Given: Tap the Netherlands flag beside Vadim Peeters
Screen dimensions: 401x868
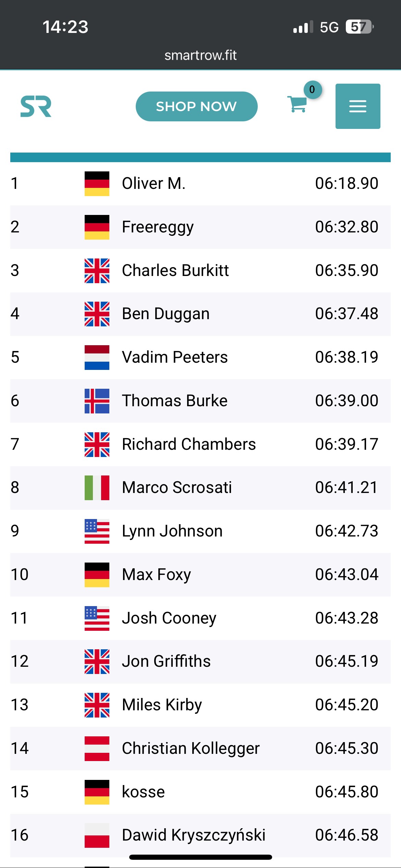Looking at the screenshot, I should [x=97, y=358].
